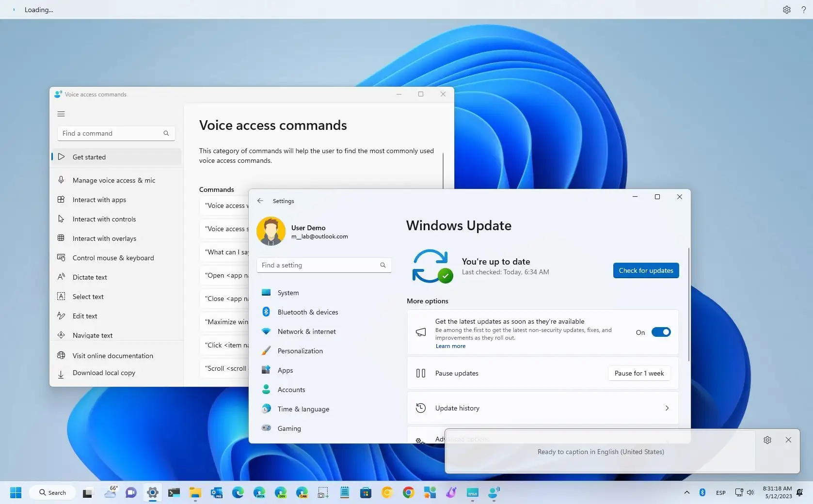This screenshot has height=504, width=813.
Task: Open Visit online documentation link
Action: coord(116,356)
